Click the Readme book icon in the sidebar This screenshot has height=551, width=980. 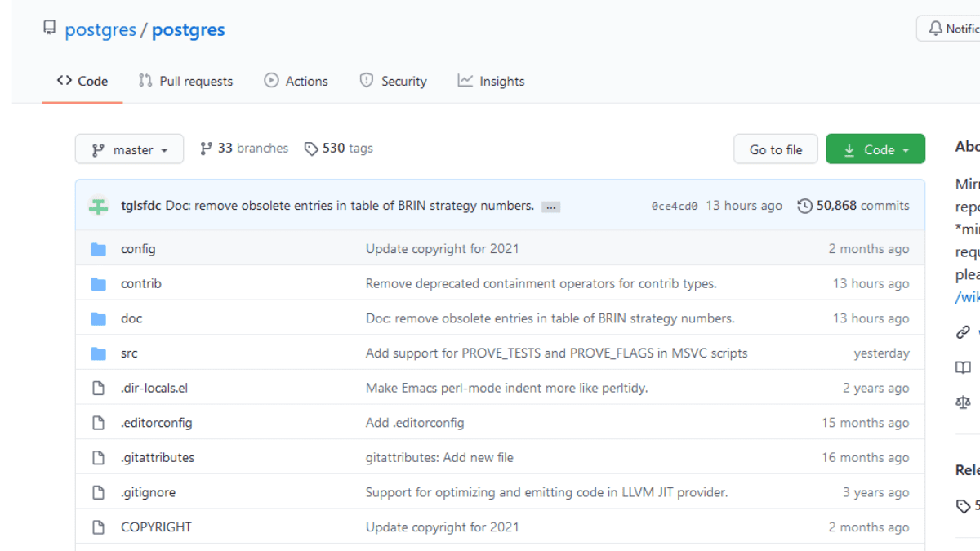(963, 367)
